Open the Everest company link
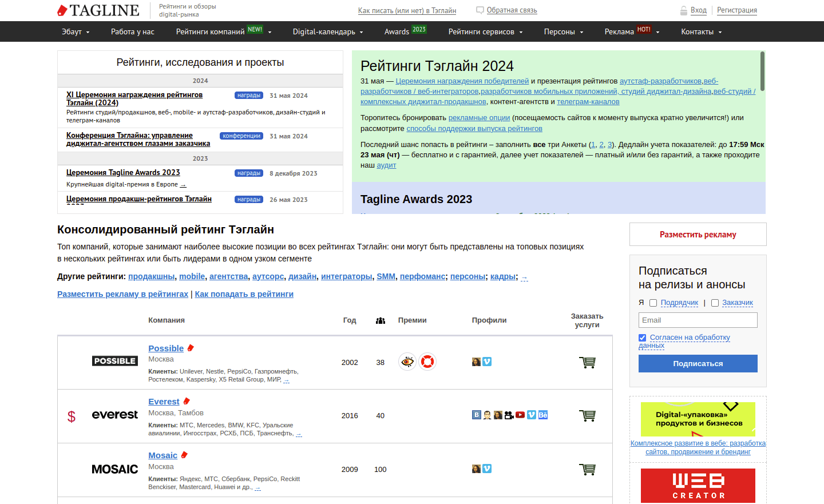The image size is (824, 504). pyautogui.click(x=164, y=402)
